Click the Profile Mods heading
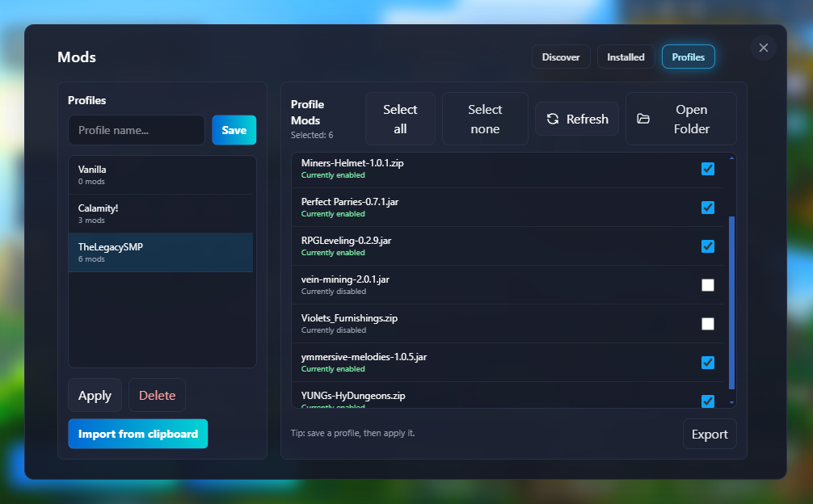 [307, 112]
